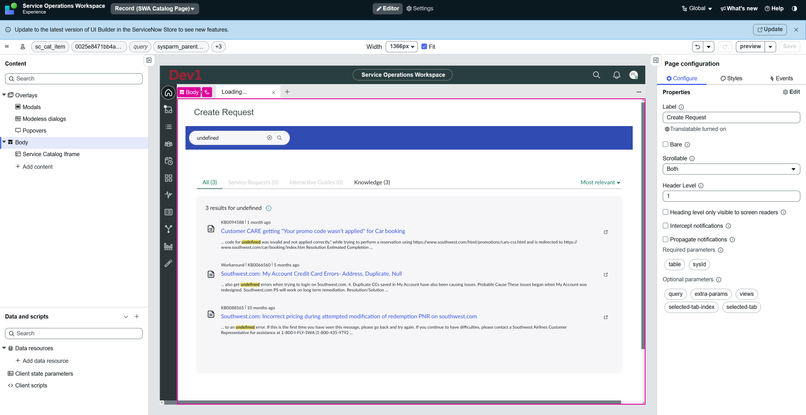
Task: Open the Most relevant sort dropdown
Action: click(600, 183)
